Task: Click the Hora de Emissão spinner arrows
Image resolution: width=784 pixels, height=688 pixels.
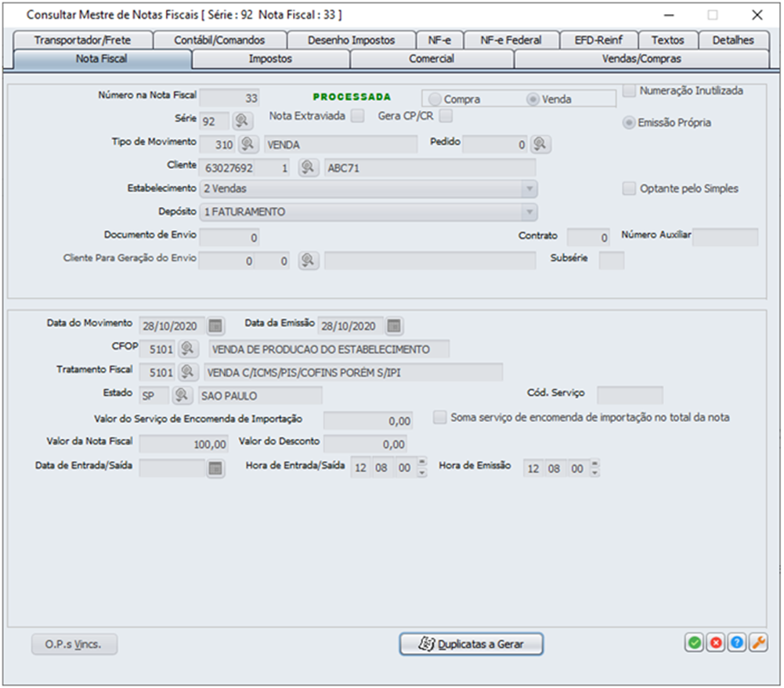Action: [x=595, y=468]
